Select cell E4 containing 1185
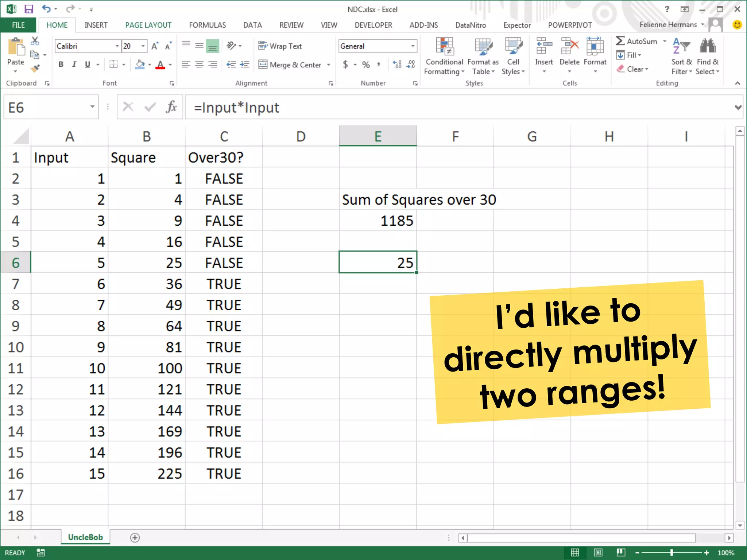This screenshot has height=560, width=747. 378,221
